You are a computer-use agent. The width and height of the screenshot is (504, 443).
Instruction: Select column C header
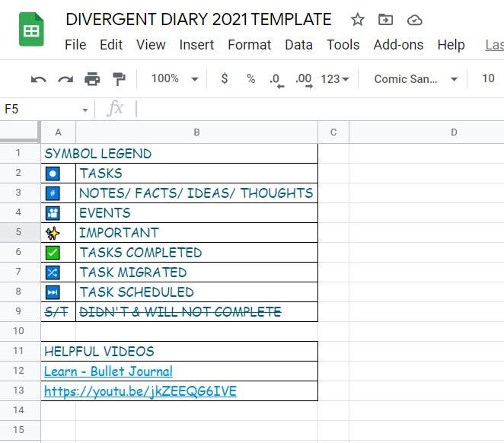[333, 132]
